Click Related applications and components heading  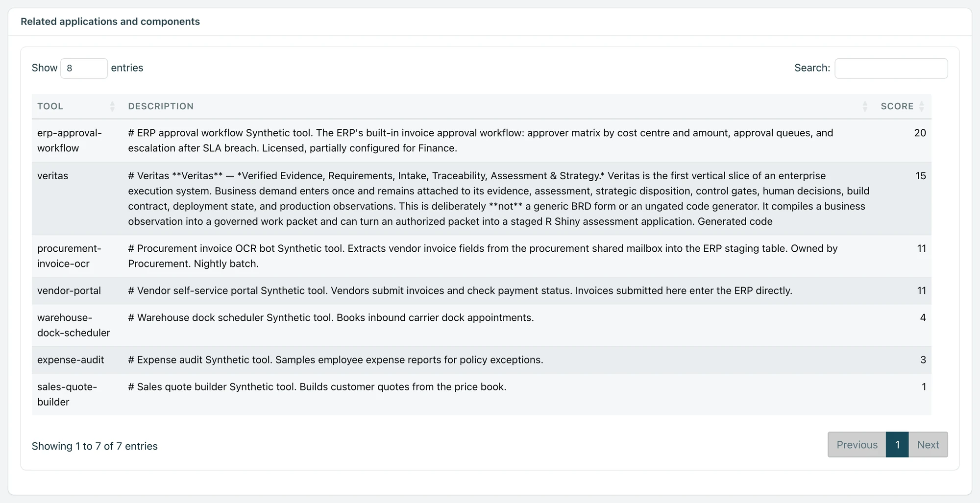click(110, 22)
